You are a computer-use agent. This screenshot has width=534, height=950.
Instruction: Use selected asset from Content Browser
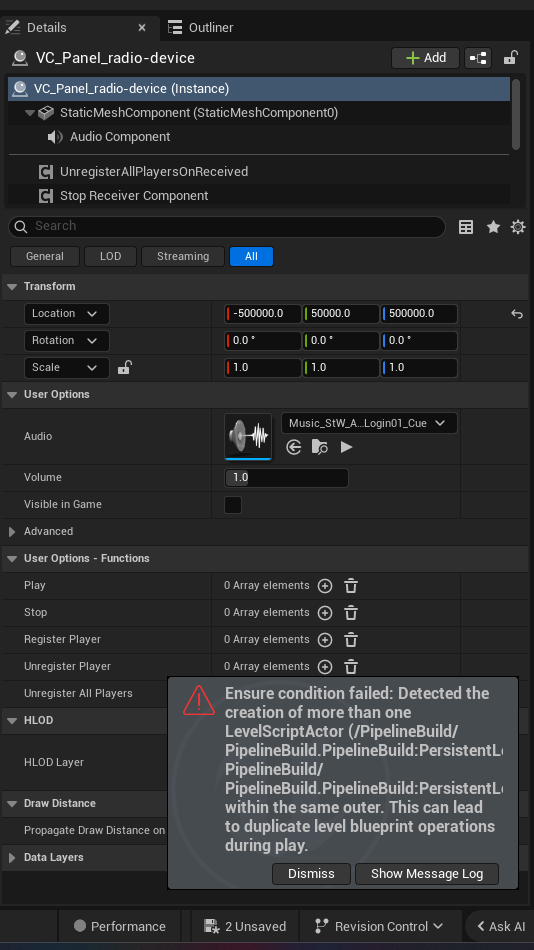(294, 447)
